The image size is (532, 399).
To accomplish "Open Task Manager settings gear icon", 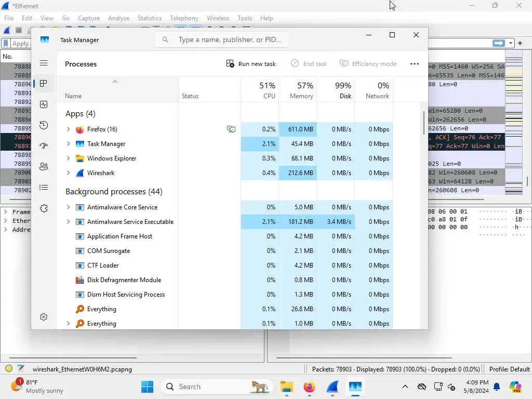I will (44, 317).
